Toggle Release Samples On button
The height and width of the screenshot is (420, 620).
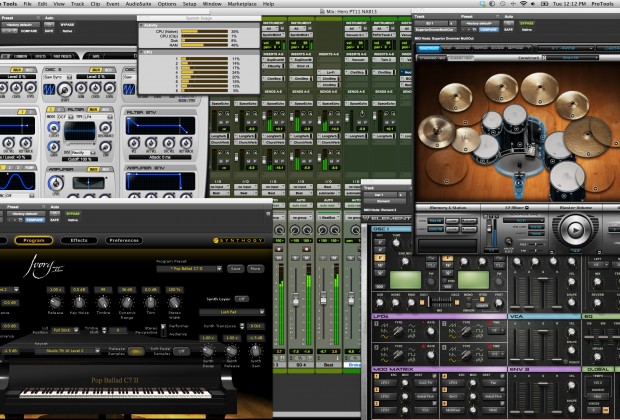point(136,351)
